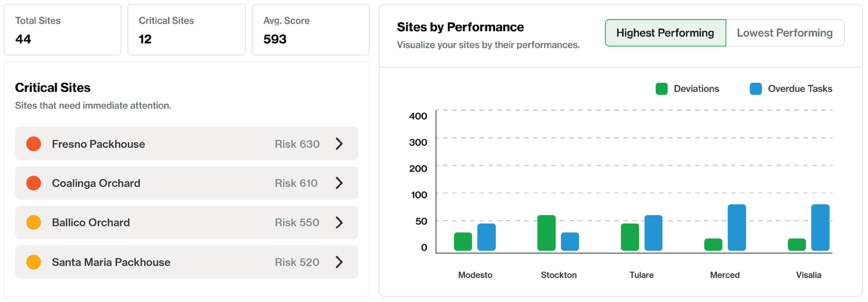Click Visalia blue Overdue Tasks bar
Viewport: 868px width, 302px height.
pyautogui.click(x=820, y=228)
